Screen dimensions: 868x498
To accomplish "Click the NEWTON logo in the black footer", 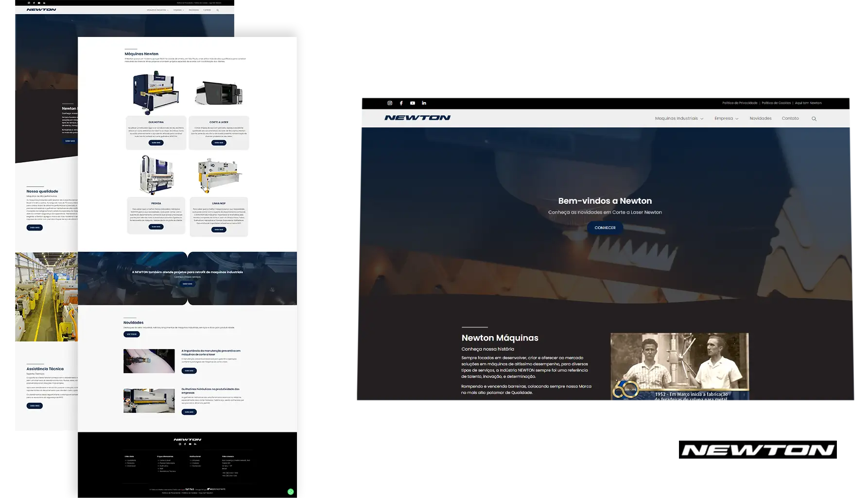I will (x=188, y=440).
